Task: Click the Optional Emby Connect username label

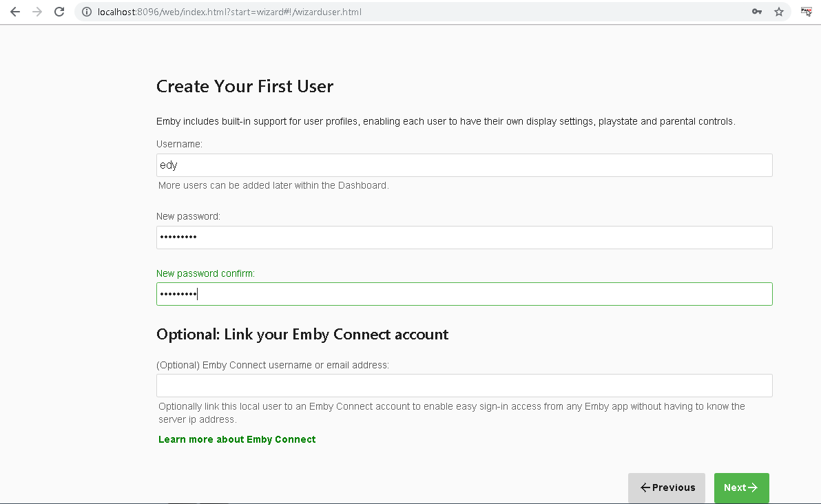Action: point(273,365)
